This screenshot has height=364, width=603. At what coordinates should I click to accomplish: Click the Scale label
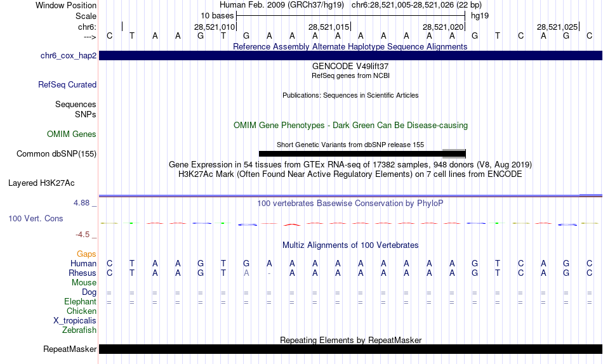[86, 16]
